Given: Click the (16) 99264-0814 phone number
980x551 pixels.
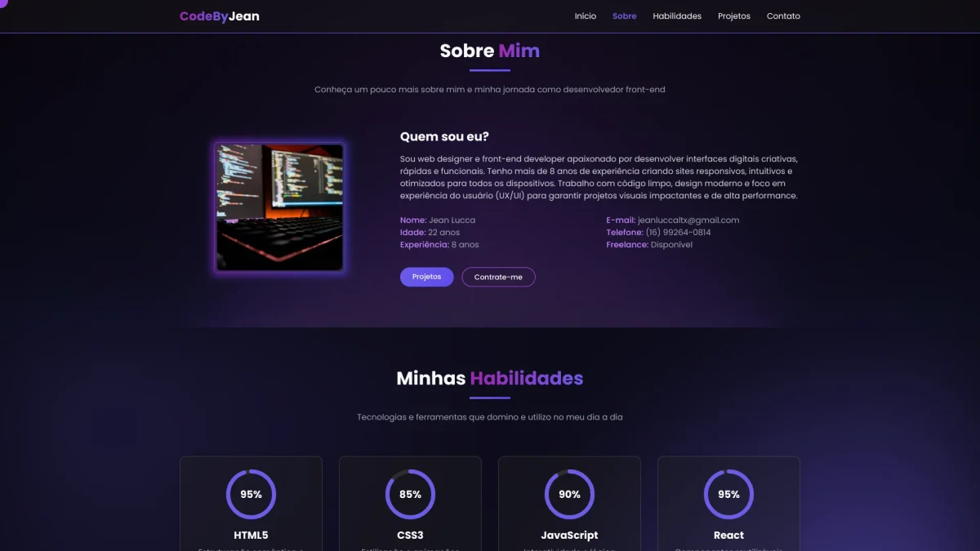Looking at the screenshot, I should [678, 233].
